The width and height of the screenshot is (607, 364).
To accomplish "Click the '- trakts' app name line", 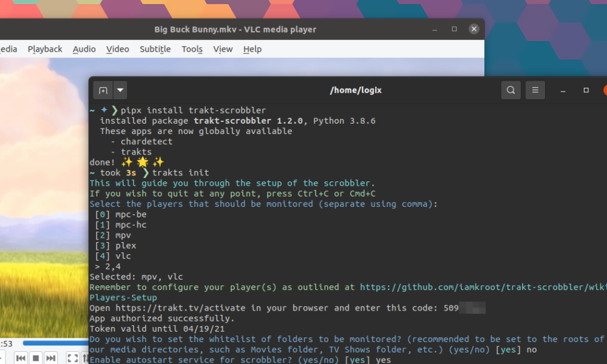I will pyautogui.click(x=131, y=152).
